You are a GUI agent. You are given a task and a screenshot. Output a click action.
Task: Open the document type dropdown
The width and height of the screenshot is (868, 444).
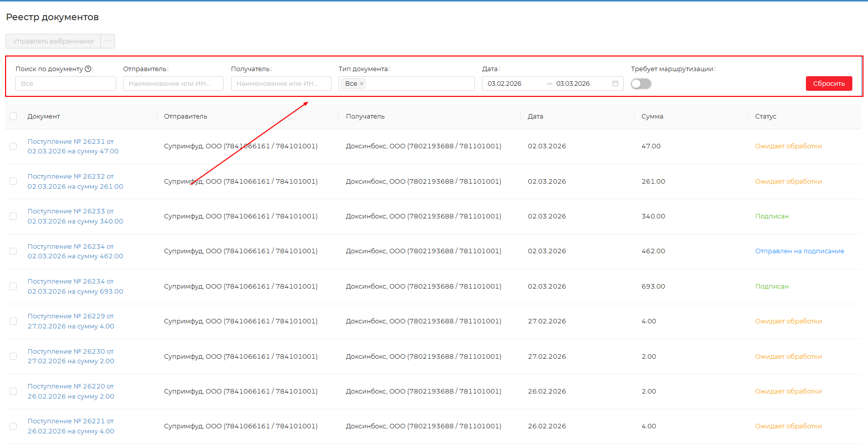tap(419, 84)
